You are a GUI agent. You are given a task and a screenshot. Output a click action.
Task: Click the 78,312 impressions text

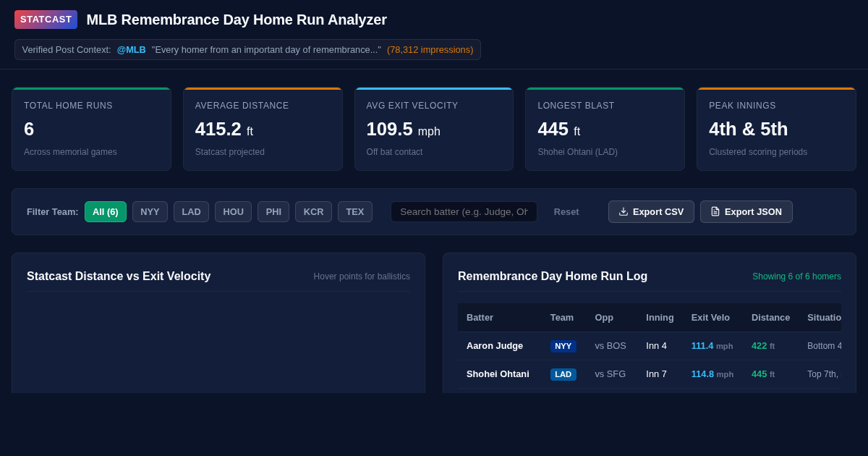point(430,49)
